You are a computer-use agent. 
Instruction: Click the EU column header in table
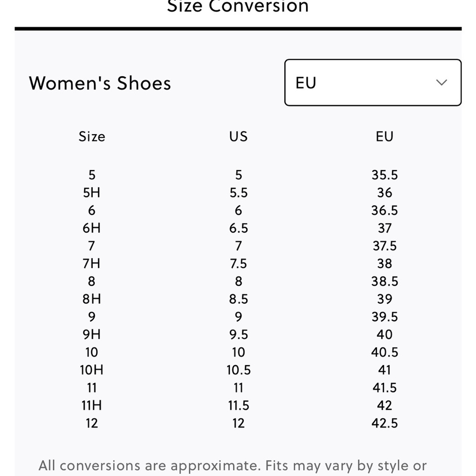[384, 137]
